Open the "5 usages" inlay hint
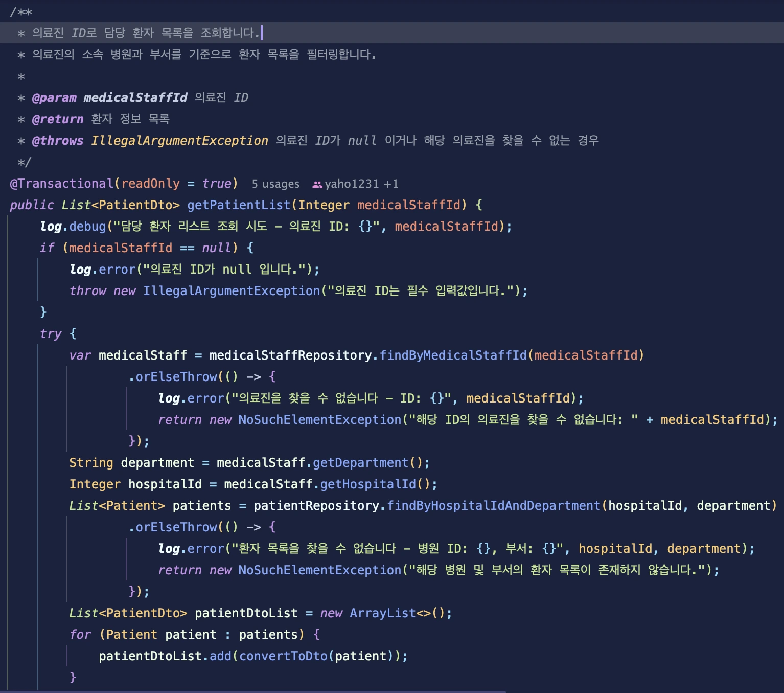Viewport: 784px width, 693px height. (275, 184)
